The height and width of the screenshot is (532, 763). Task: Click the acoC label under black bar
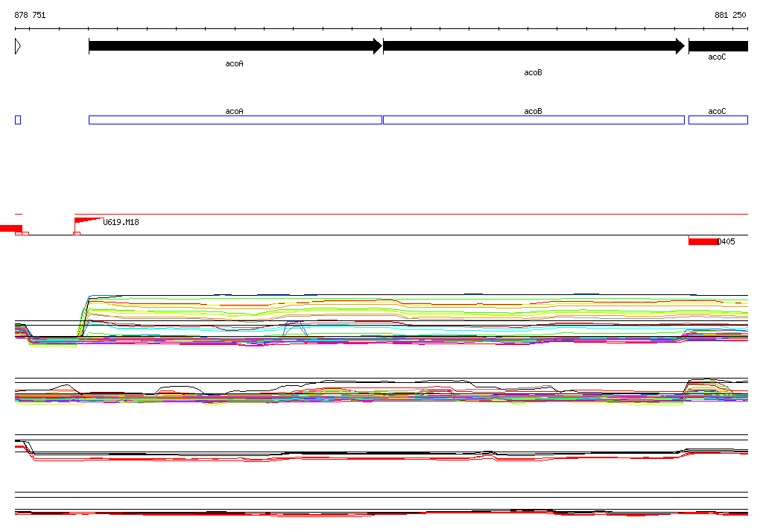click(x=718, y=57)
